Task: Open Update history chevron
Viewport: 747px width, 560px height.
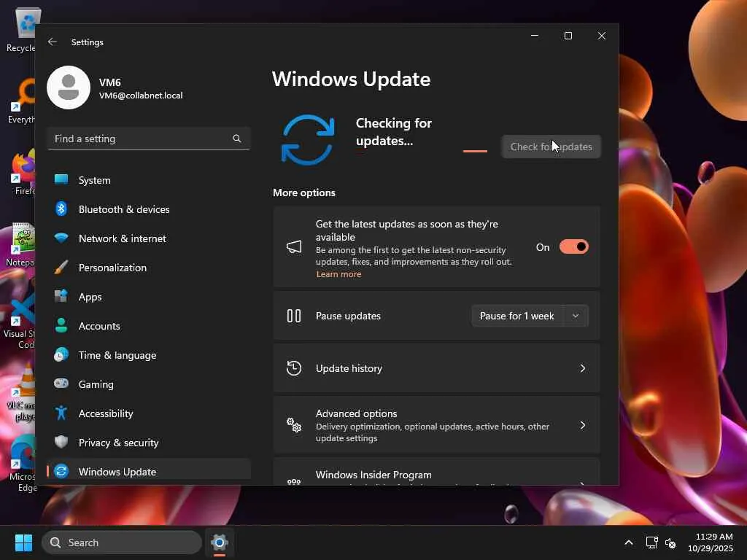Action: click(583, 368)
